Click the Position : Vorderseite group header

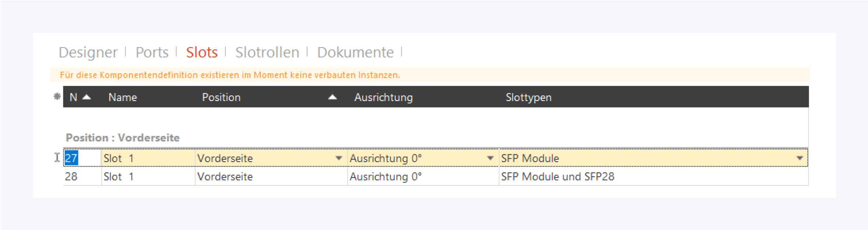pyautogui.click(x=122, y=138)
